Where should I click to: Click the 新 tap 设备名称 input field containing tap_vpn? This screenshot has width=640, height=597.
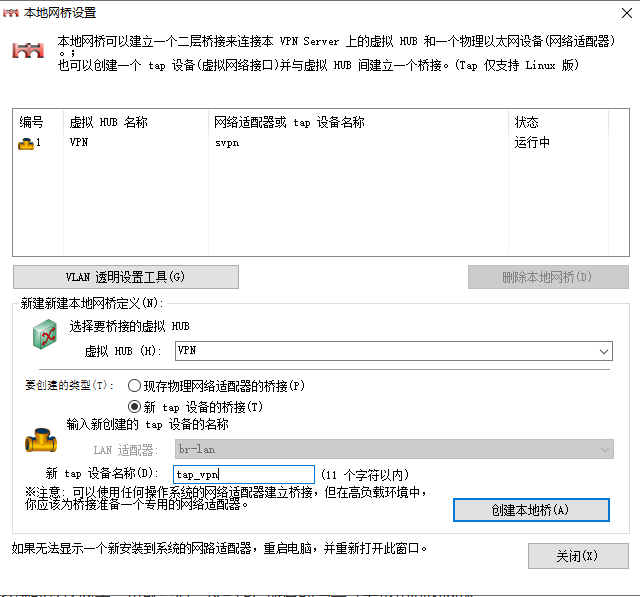coord(244,474)
